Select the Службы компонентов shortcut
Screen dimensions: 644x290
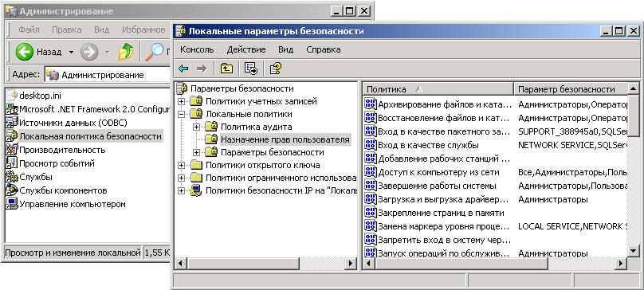click(57, 190)
